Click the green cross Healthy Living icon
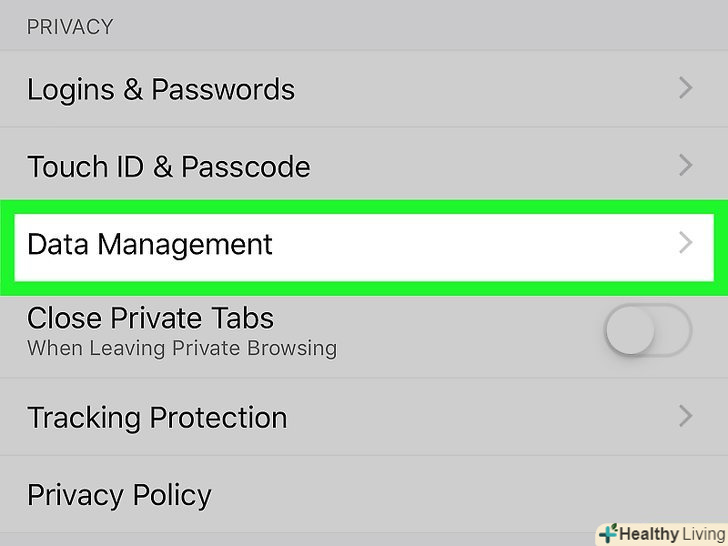728x546 pixels. [x=607, y=534]
